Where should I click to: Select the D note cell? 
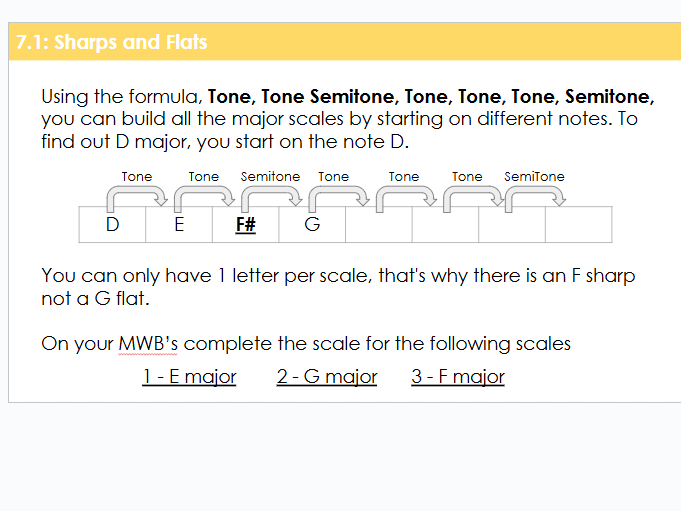tap(112, 225)
